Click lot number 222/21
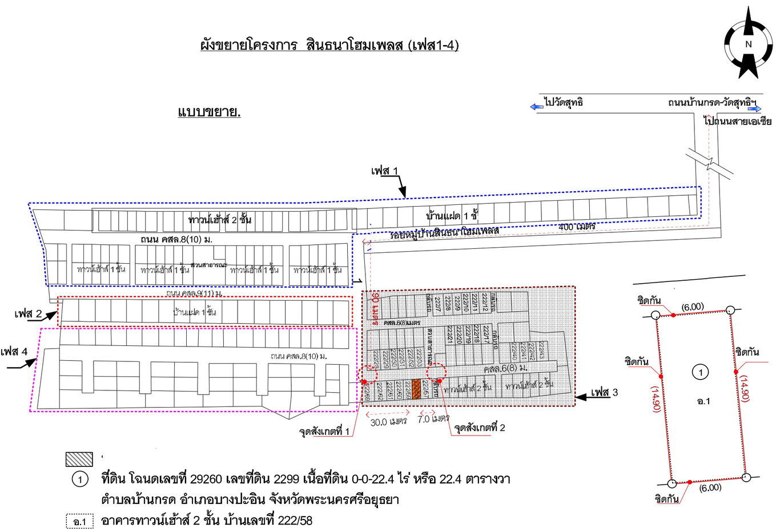The image size is (776, 532). tap(450, 335)
